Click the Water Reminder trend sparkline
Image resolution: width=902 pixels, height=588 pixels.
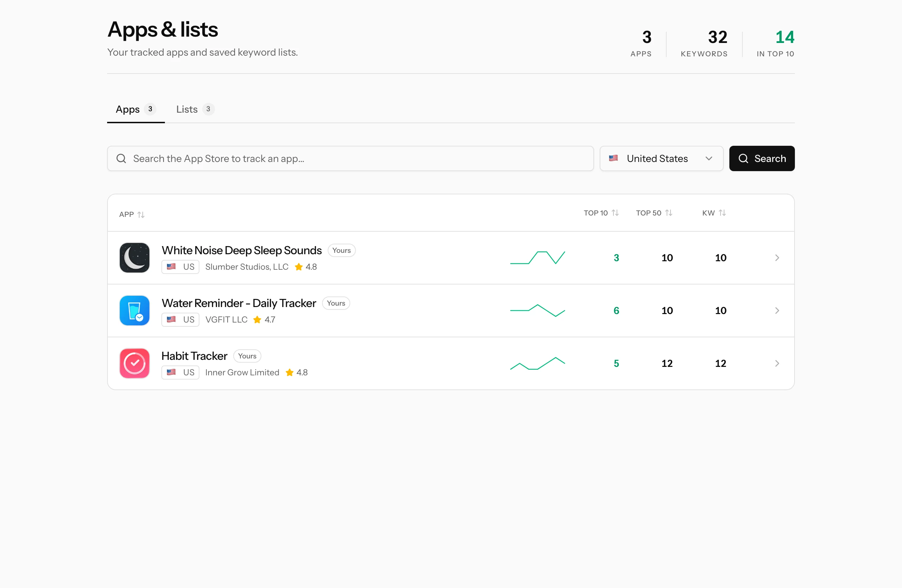coord(537,311)
